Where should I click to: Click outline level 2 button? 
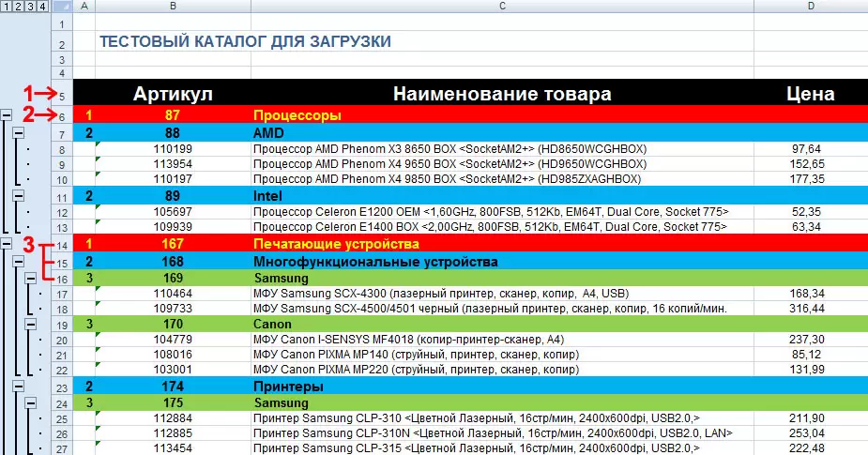19,8
